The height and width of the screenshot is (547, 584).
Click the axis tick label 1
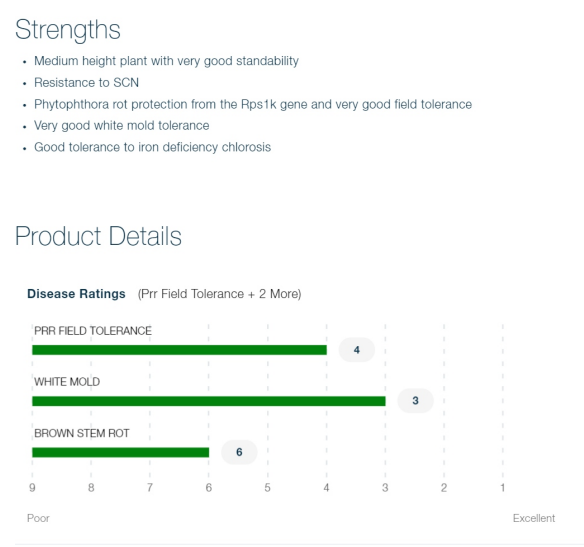(503, 488)
